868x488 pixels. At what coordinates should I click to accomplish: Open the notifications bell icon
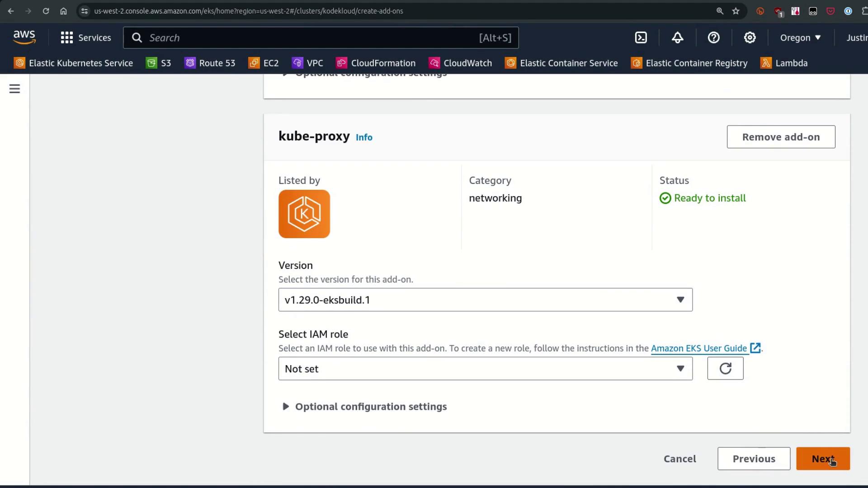click(677, 38)
